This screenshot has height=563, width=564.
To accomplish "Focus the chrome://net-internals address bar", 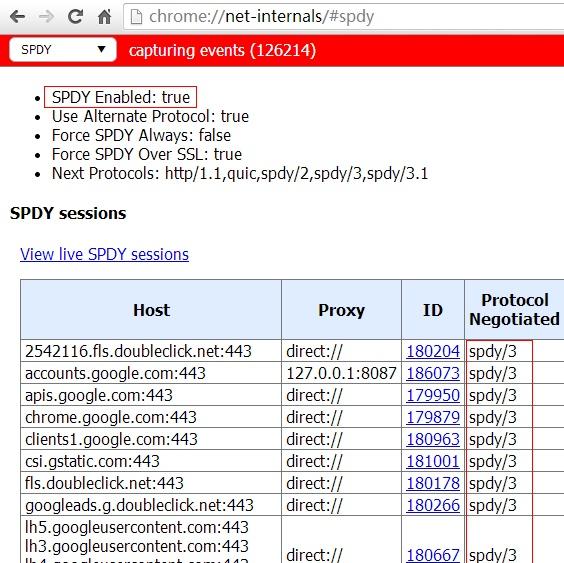I will (344, 17).
